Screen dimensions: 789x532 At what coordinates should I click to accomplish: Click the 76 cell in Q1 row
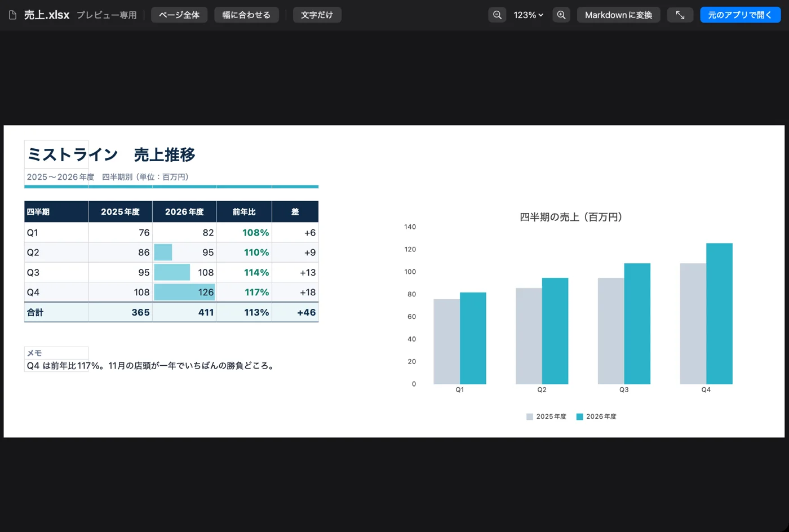point(121,233)
